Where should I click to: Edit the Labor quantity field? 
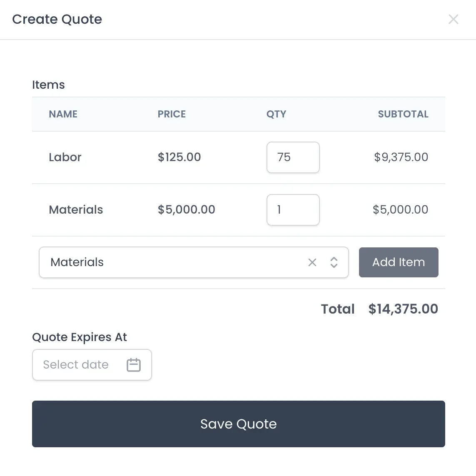pos(293,157)
